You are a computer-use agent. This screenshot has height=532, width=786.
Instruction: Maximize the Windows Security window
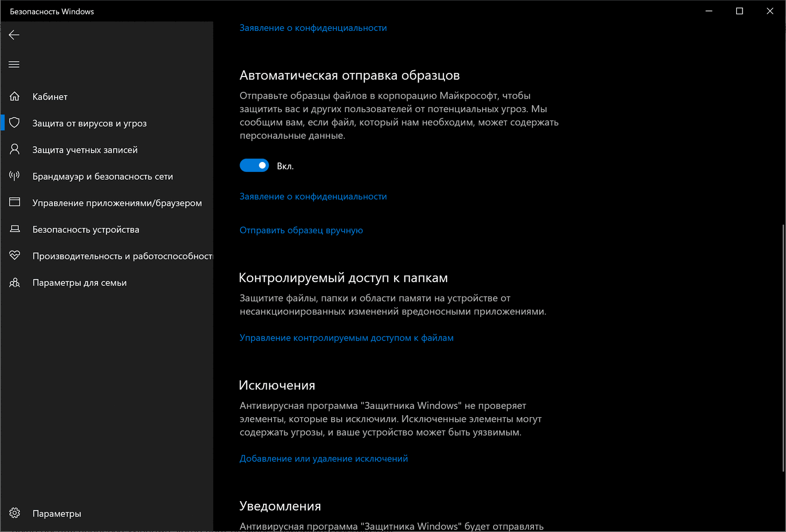(x=739, y=11)
